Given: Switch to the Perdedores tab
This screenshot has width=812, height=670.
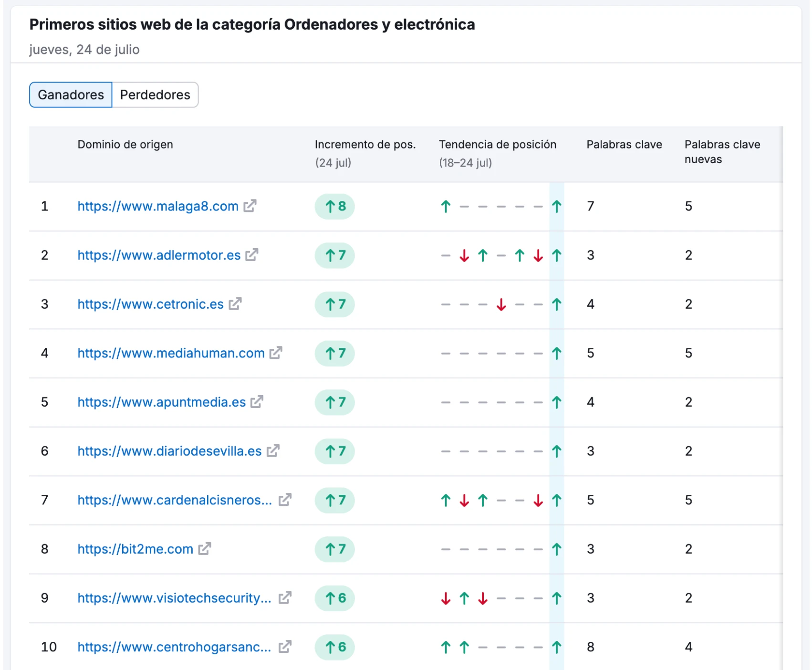Looking at the screenshot, I should [155, 95].
